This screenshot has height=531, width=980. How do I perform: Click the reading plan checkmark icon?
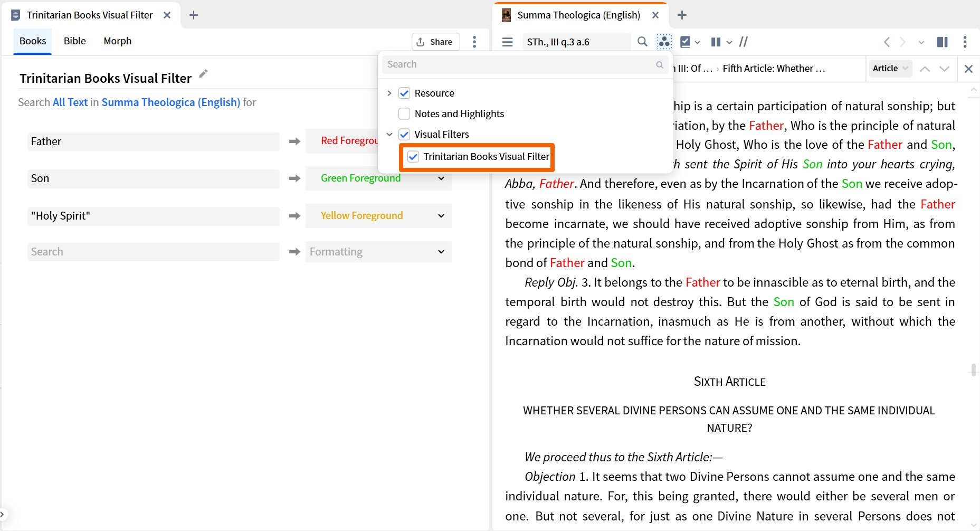tap(685, 42)
